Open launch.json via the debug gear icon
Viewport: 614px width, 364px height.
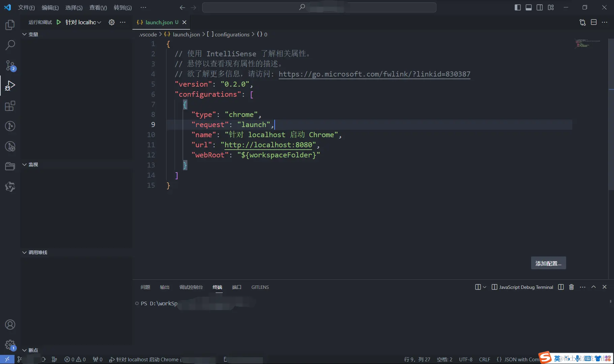112,22
